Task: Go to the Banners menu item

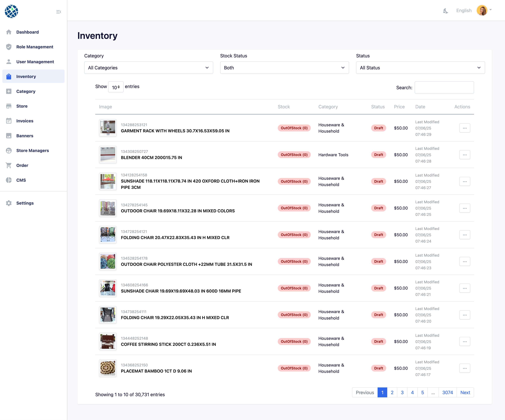Action: point(25,136)
